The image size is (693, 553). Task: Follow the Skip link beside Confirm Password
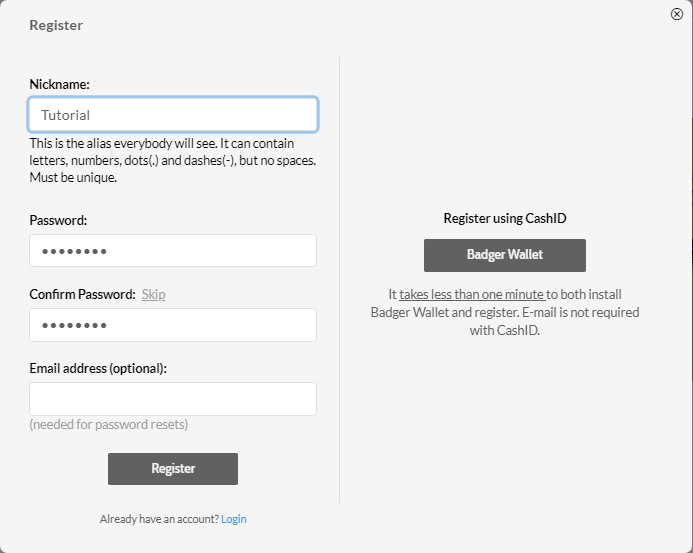click(x=153, y=294)
